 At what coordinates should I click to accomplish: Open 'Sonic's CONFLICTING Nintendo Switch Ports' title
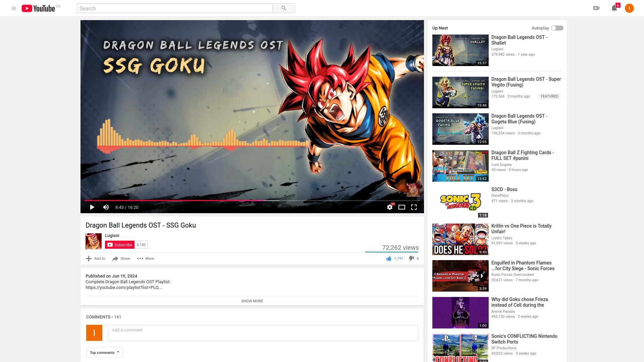coord(524,339)
